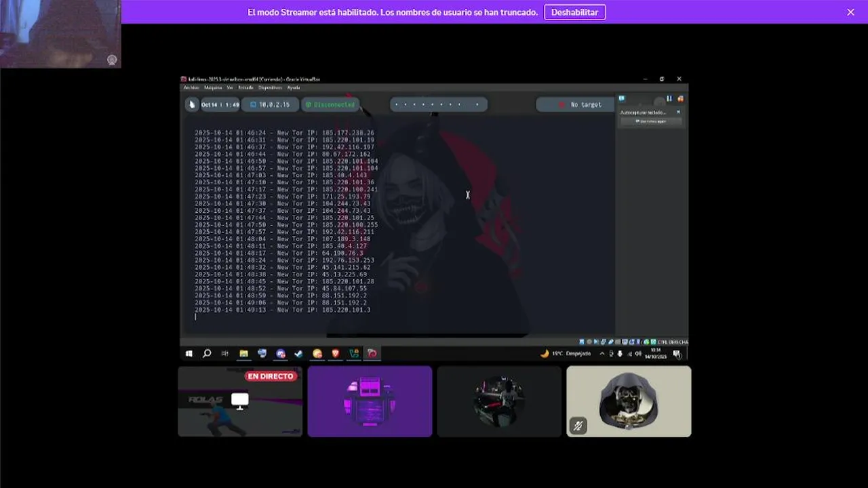The image size is (868, 488).
Task: Click terminal line with IP 185.177.238.26
Action: tap(285, 133)
